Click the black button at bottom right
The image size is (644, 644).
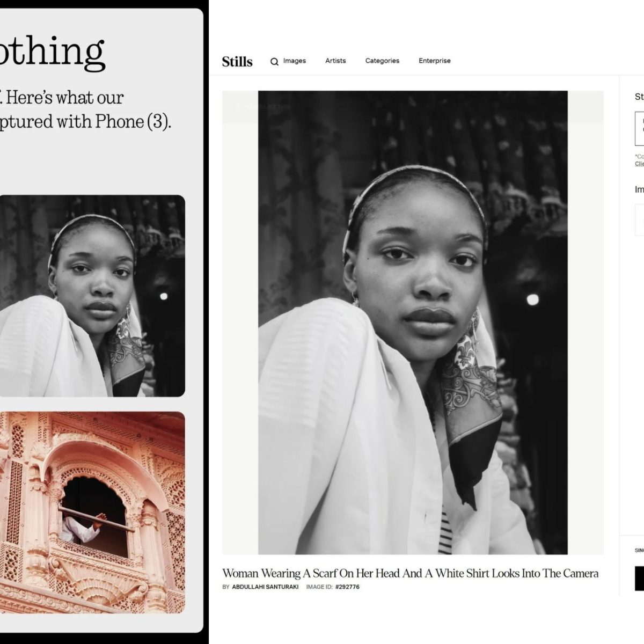point(639,578)
